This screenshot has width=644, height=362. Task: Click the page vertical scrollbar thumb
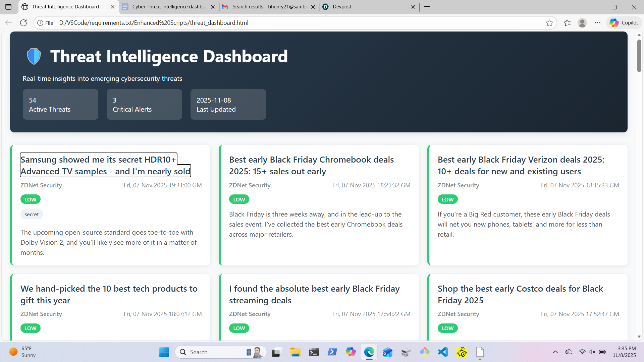point(639,55)
